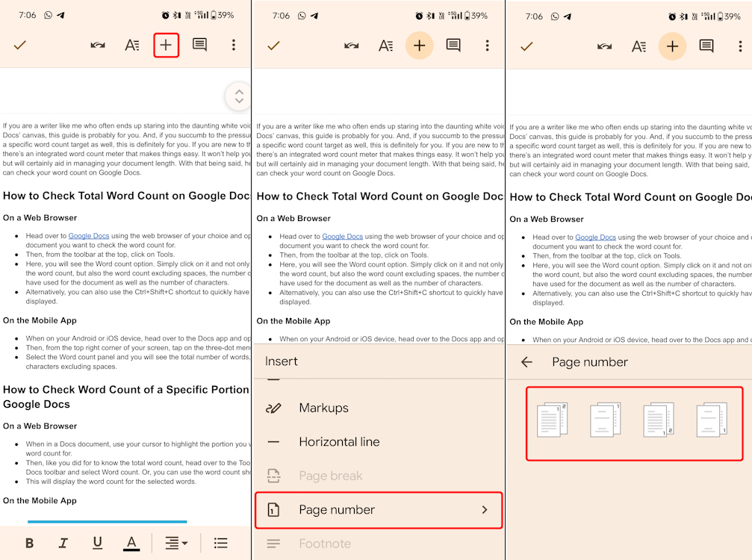The image size is (752, 560).
Task: Tap the undo/redo arrows icon
Action: [97, 45]
